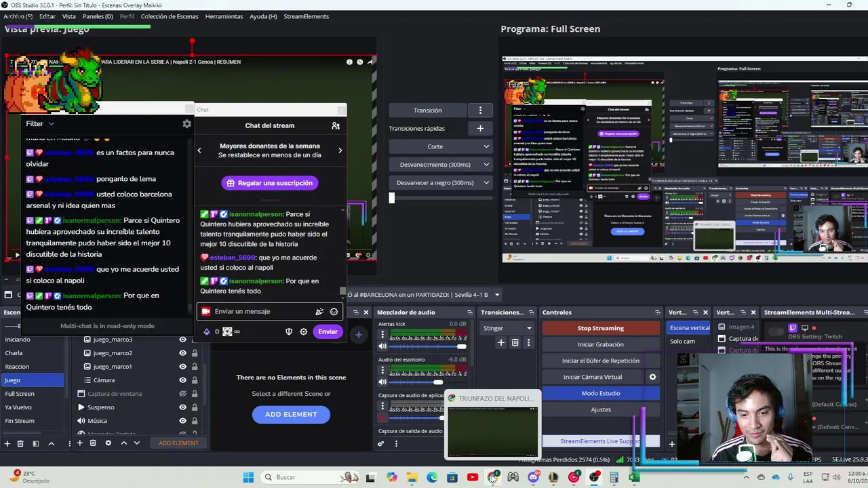Hide the Suspenso source
Image resolution: width=868 pixels, height=488 pixels.
(182, 407)
